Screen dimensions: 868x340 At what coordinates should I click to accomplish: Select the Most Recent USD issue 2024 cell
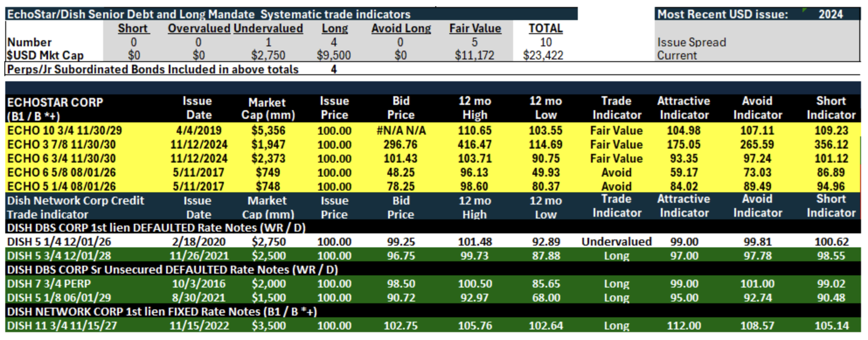[x=830, y=14]
